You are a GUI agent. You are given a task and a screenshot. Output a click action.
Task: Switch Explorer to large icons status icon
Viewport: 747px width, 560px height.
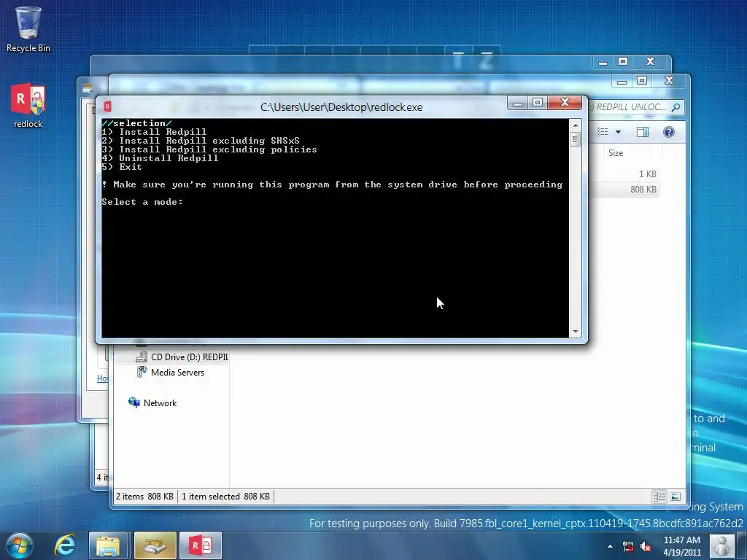tap(676, 497)
